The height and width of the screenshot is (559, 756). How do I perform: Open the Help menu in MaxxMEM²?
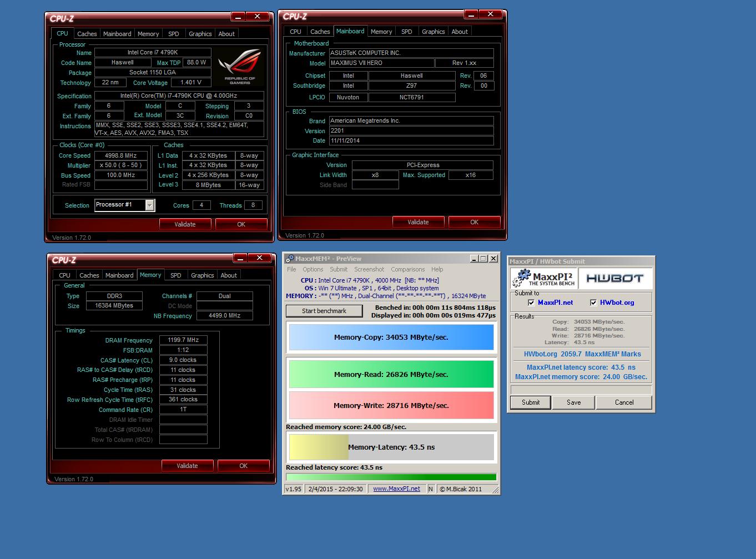pyautogui.click(x=437, y=269)
